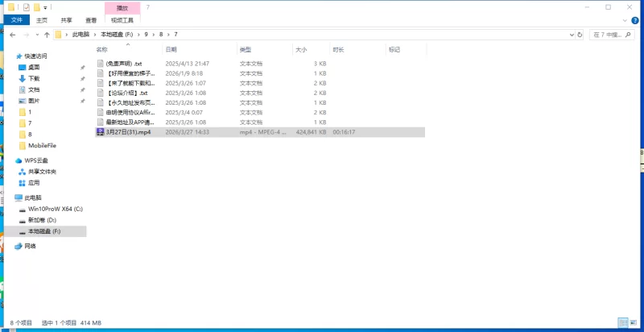Sort by the 类型 column header
The image size is (644, 332).
265,50
